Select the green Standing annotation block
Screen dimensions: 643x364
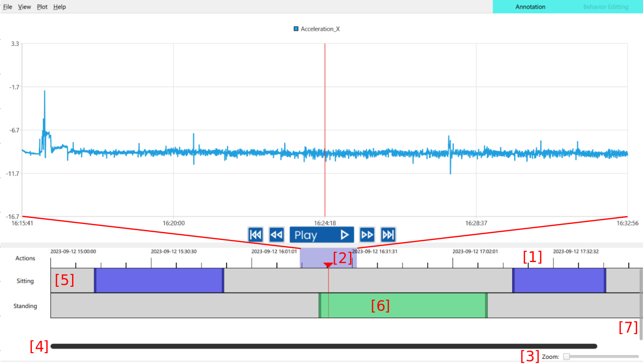(403, 305)
